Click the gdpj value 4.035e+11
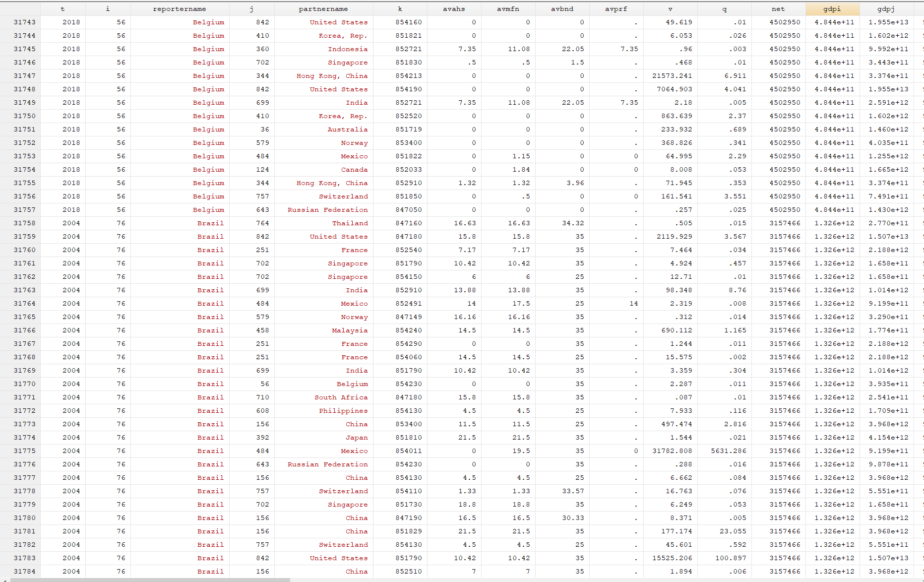The image size is (924, 582). point(888,143)
